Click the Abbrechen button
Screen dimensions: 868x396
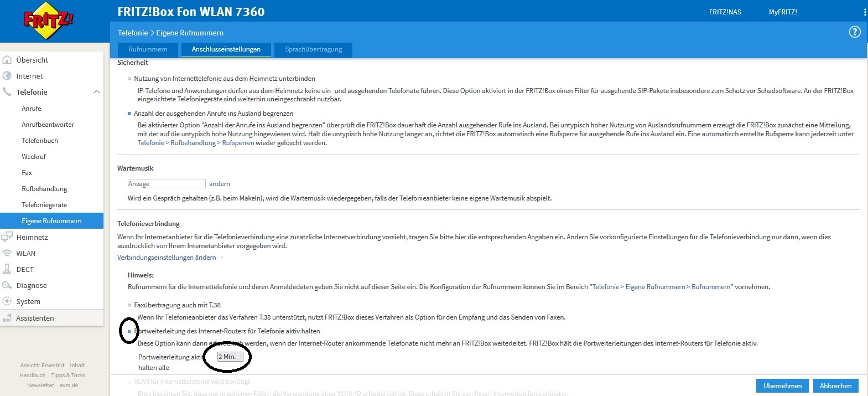coord(835,386)
